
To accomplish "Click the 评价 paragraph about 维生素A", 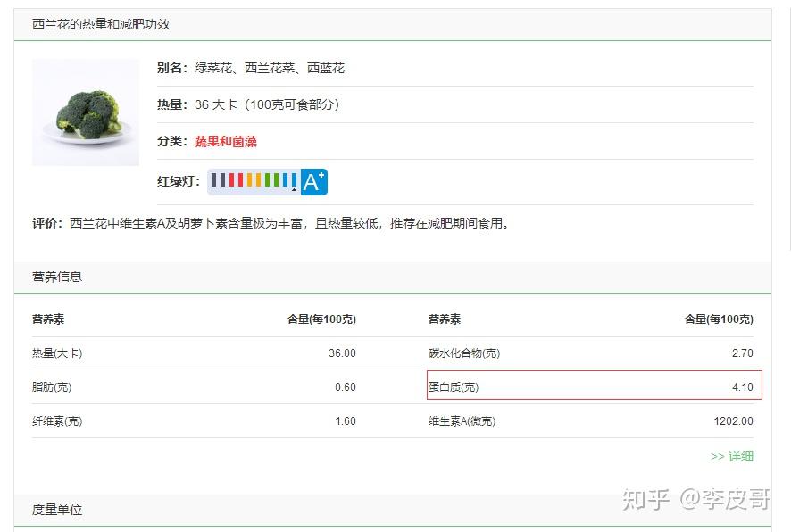I will pyautogui.click(x=271, y=223).
